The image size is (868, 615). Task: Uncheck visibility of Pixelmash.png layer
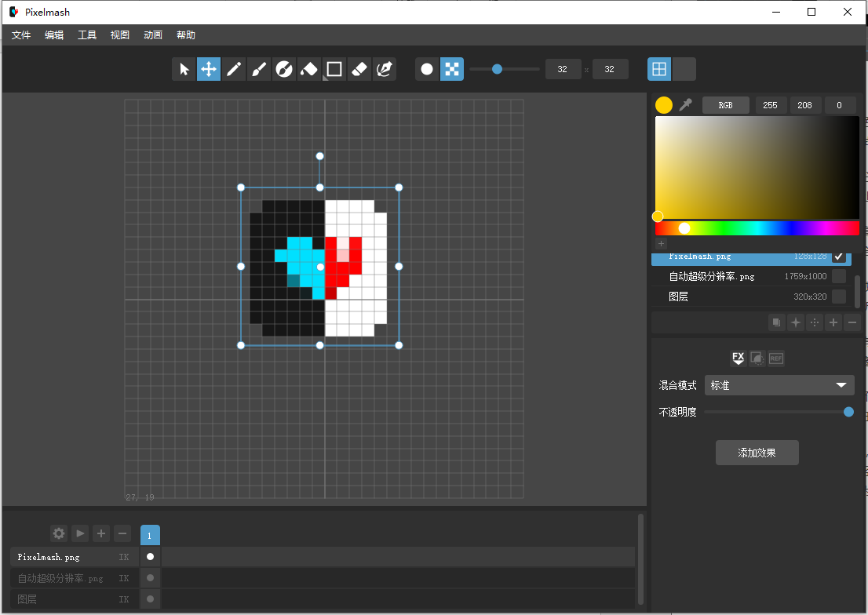click(839, 257)
